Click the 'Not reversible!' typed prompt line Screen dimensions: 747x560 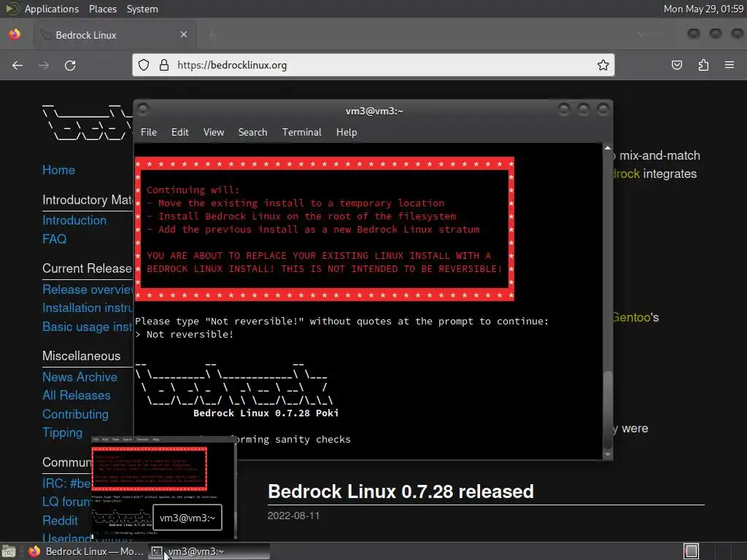[185, 334]
